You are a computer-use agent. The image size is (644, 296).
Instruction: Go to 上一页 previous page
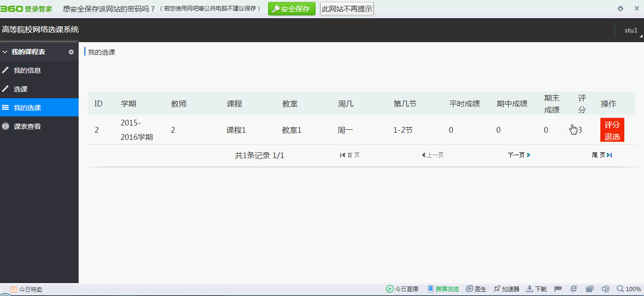click(x=433, y=155)
